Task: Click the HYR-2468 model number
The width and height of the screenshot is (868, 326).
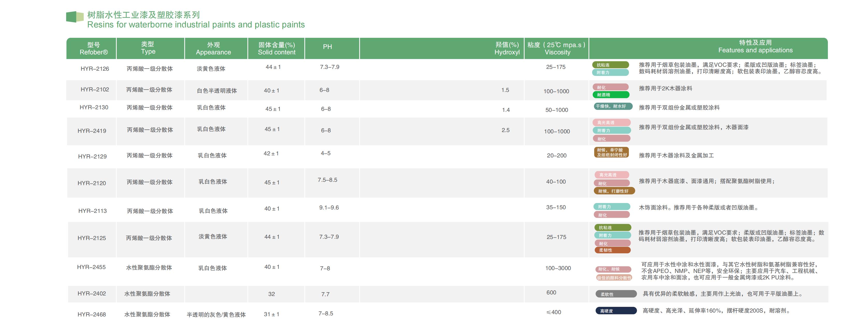Action: pyautogui.click(x=92, y=315)
